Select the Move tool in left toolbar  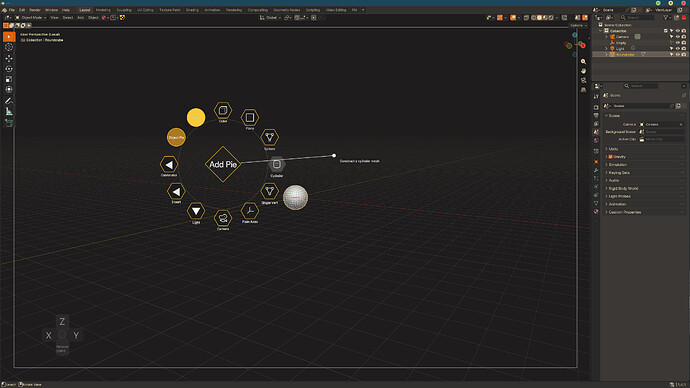pos(9,59)
